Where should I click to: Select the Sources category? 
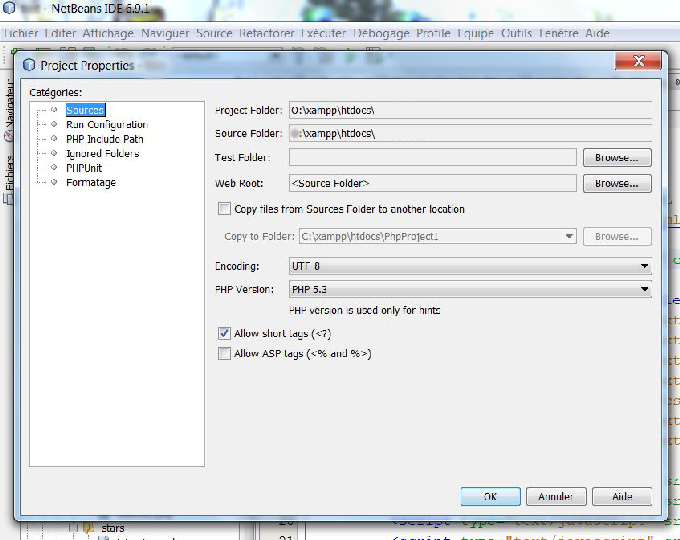tap(85, 110)
